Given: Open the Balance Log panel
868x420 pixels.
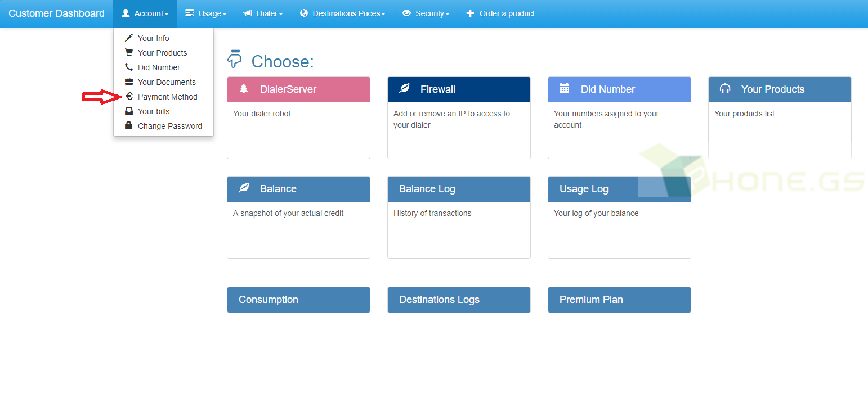Looking at the screenshot, I should (459, 217).
